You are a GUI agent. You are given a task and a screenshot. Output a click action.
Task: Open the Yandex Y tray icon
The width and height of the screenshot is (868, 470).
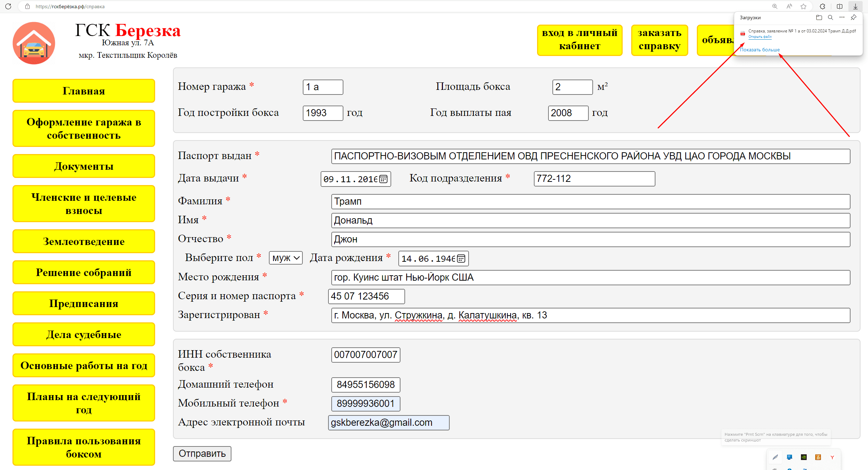click(x=832, y=457)
